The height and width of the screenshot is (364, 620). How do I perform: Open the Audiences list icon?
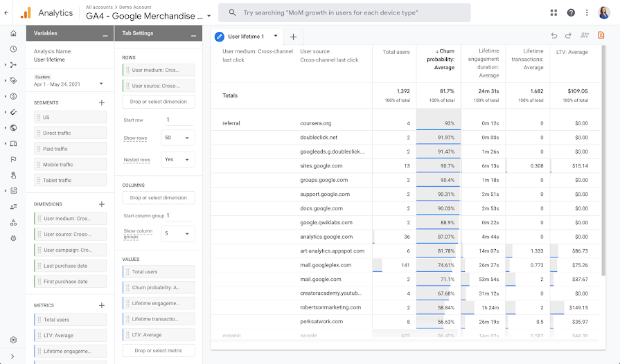13,206
